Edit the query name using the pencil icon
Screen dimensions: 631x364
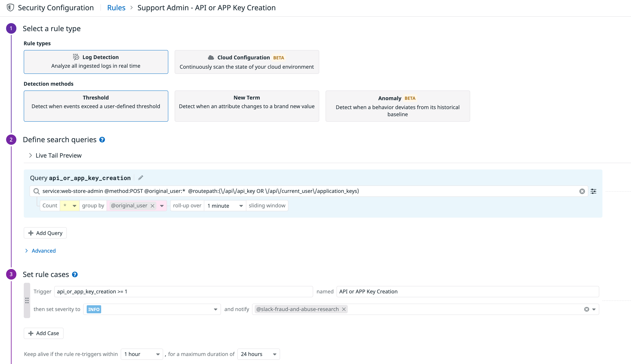tap(140, 178)
